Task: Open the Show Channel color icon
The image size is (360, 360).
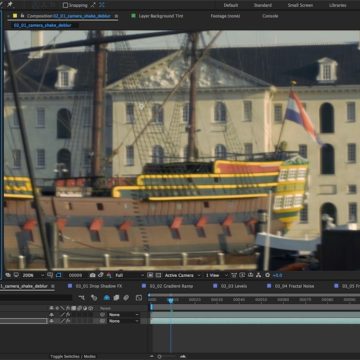Action: tap(109, 275)
